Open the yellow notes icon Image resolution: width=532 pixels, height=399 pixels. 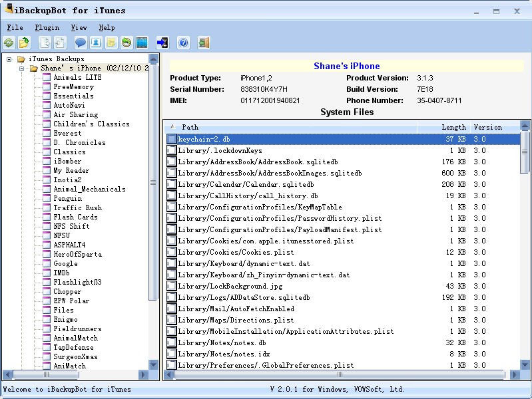click(111, 43)
